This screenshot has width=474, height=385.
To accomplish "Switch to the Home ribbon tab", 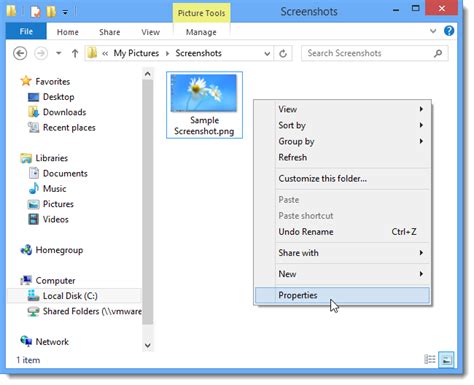I will 68,32.
